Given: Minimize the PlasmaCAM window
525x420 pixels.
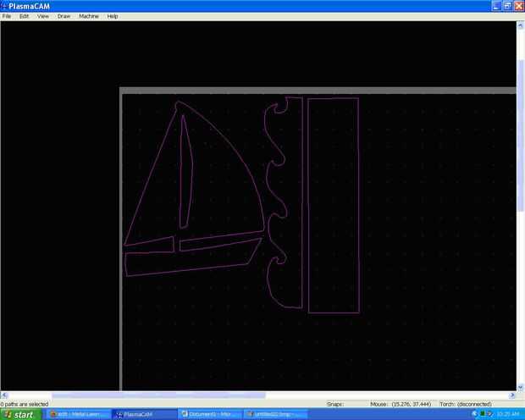Looking at the screenshot, I should [x=496, y=6].
